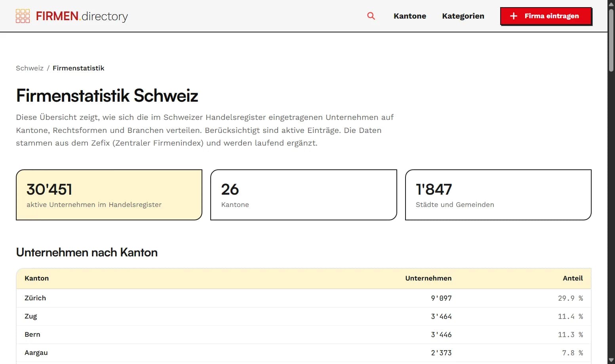615x364 pixels.
Task: Click the 11.3 % share value
Action: click(570, 334)
